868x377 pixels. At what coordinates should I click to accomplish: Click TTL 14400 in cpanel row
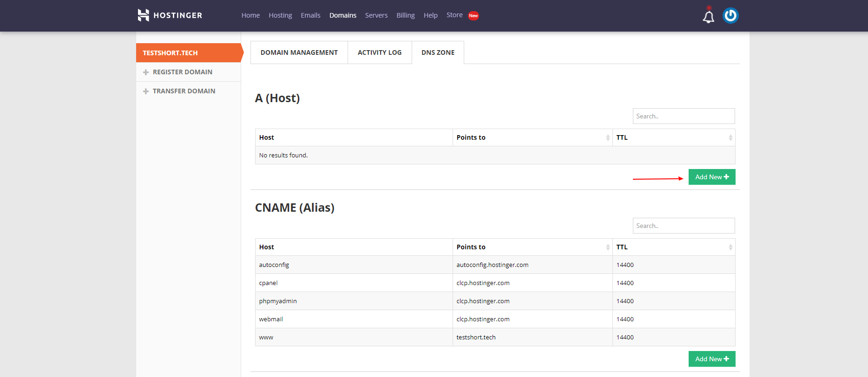[x=625, y=283]
